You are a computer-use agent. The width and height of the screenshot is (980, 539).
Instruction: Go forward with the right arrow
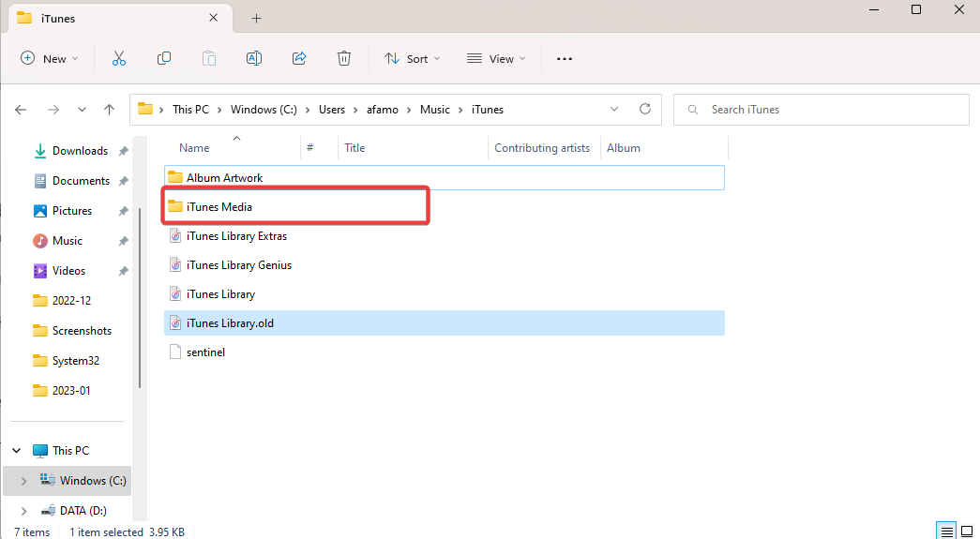click(53, 110)
